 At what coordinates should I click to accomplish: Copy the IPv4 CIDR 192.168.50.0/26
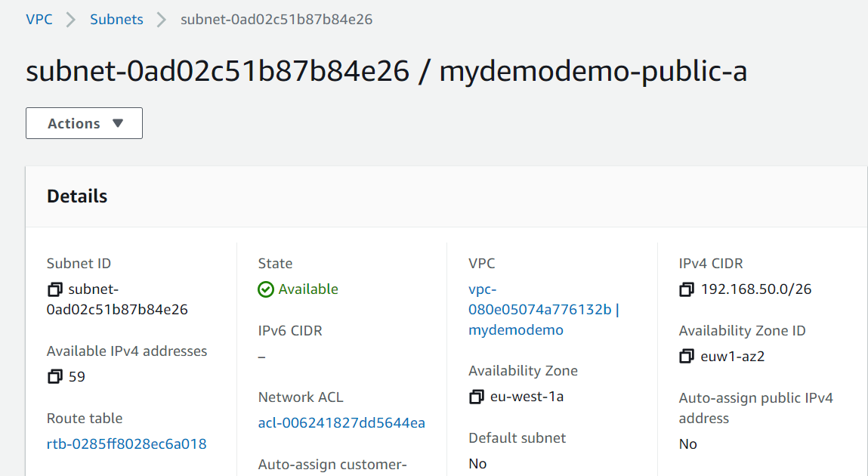pos(686,289)
